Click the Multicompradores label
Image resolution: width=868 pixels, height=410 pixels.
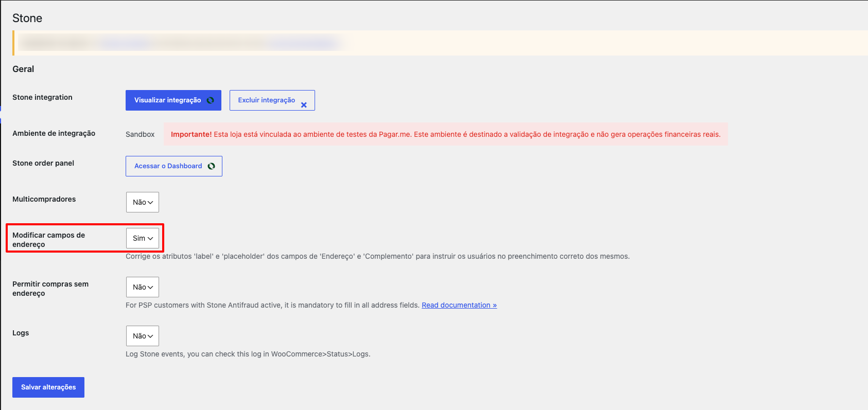point(44,199)
